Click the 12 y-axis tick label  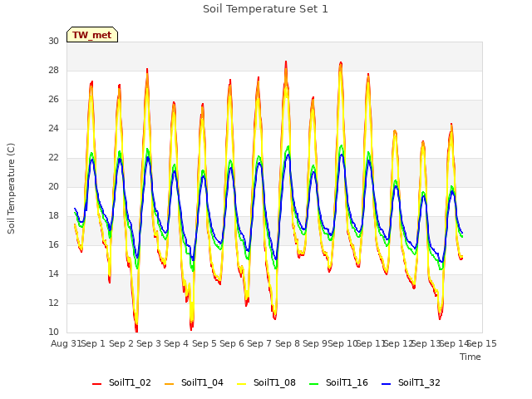tap(53, 303)
